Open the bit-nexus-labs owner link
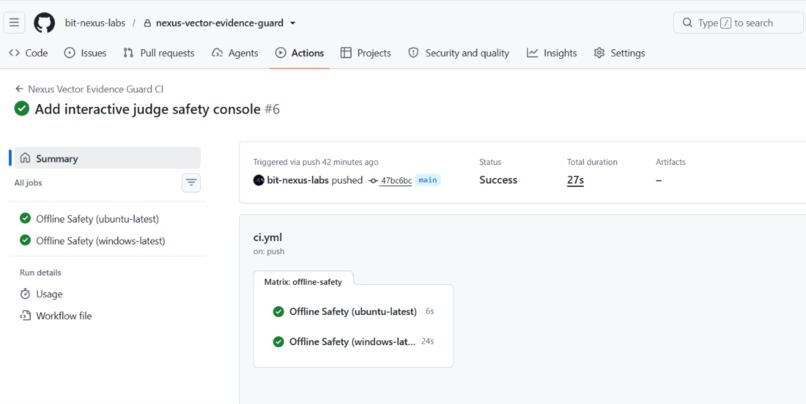806x404 pixels. click(x=95, y=23)
